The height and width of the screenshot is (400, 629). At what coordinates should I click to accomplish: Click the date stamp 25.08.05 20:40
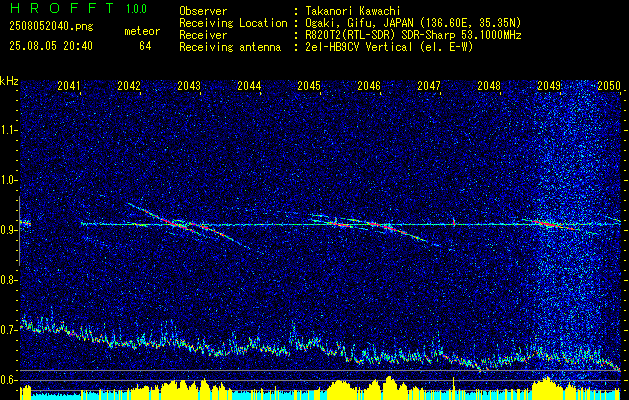pyautogui.click(x=51, y=46)
